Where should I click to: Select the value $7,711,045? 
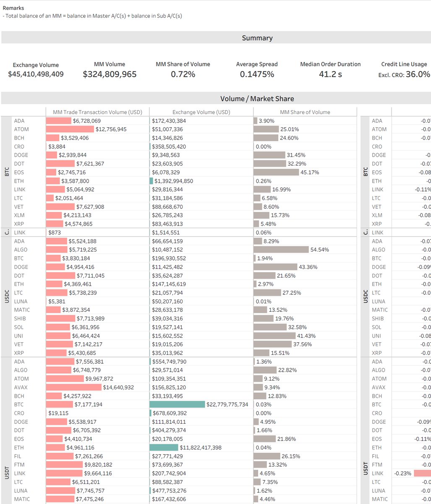pos(91,276)
